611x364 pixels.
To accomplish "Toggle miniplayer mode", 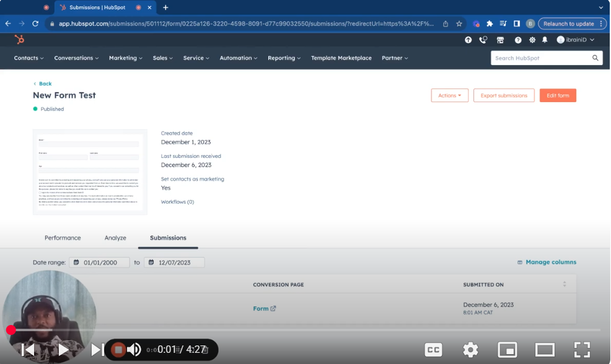I will point(508,350).
